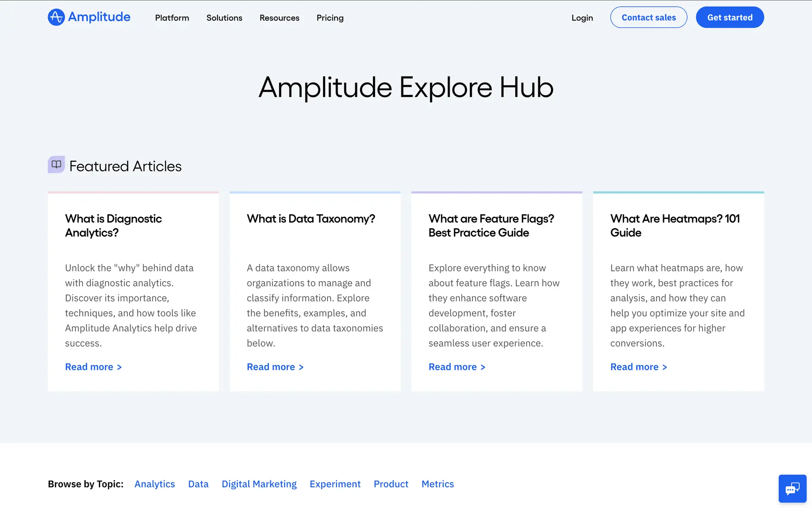Go to the Pricing page
812x508 pixels.
pos(330,18)
